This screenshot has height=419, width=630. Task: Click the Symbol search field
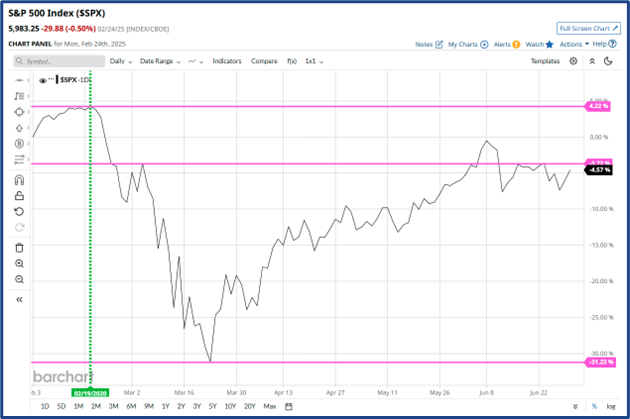tap(60, 61)
